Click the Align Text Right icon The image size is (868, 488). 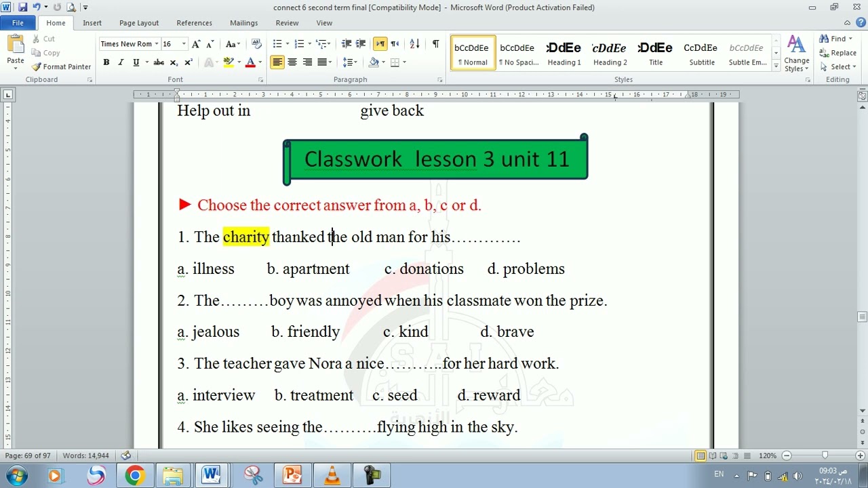coord(307,62)
